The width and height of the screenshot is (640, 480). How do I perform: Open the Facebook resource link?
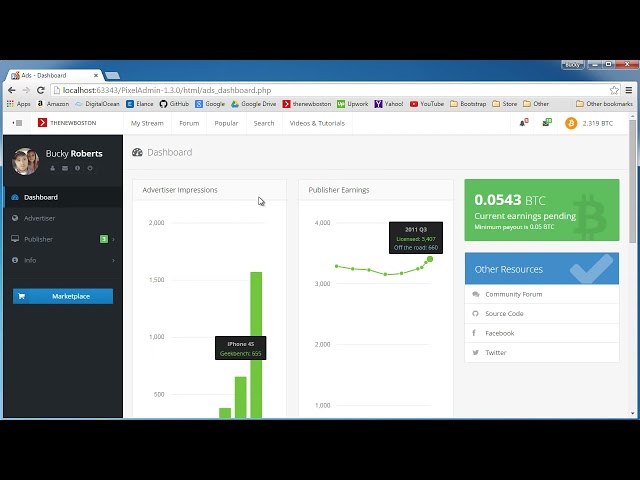pyautogui.click(x=542, y=333)
